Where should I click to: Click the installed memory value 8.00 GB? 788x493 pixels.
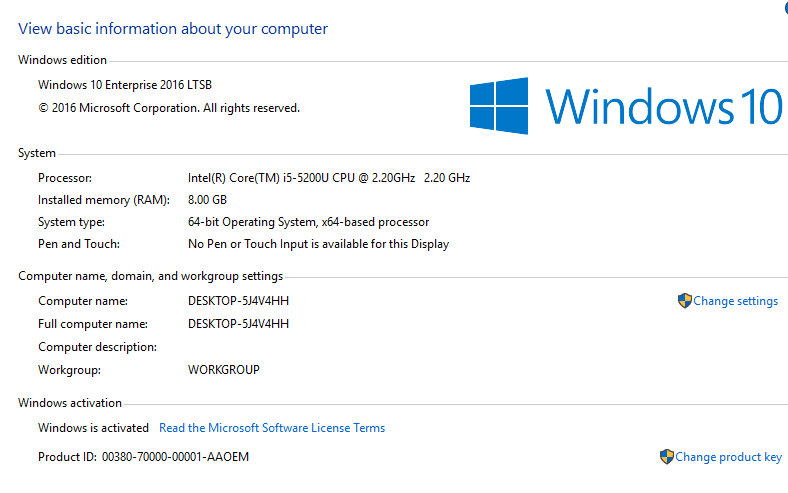click(207, 200)
